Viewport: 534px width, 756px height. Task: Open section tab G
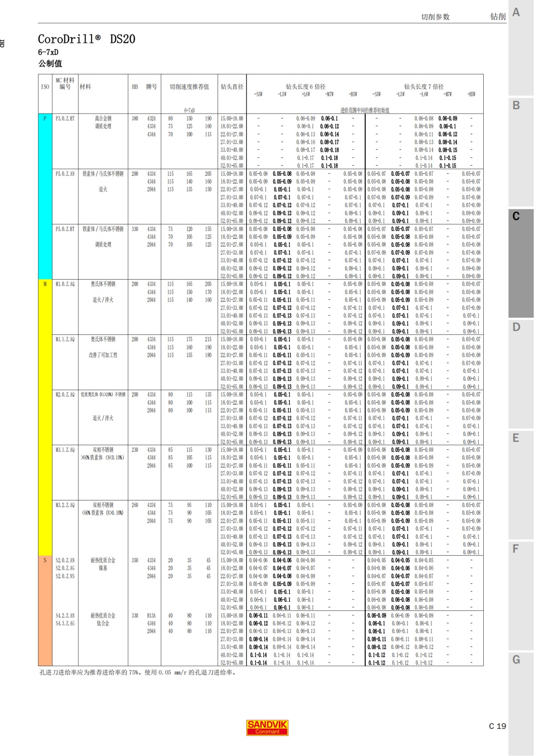click(x=521, y=703)
